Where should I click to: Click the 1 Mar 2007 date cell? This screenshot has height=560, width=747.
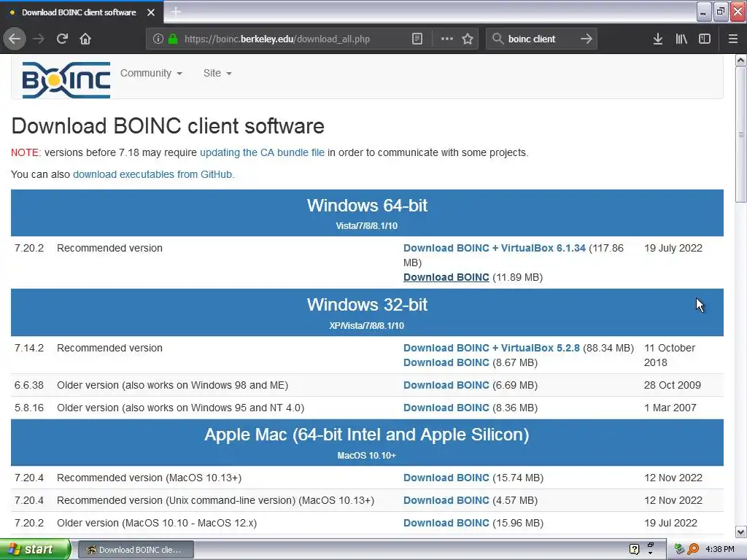coord(670,408)
